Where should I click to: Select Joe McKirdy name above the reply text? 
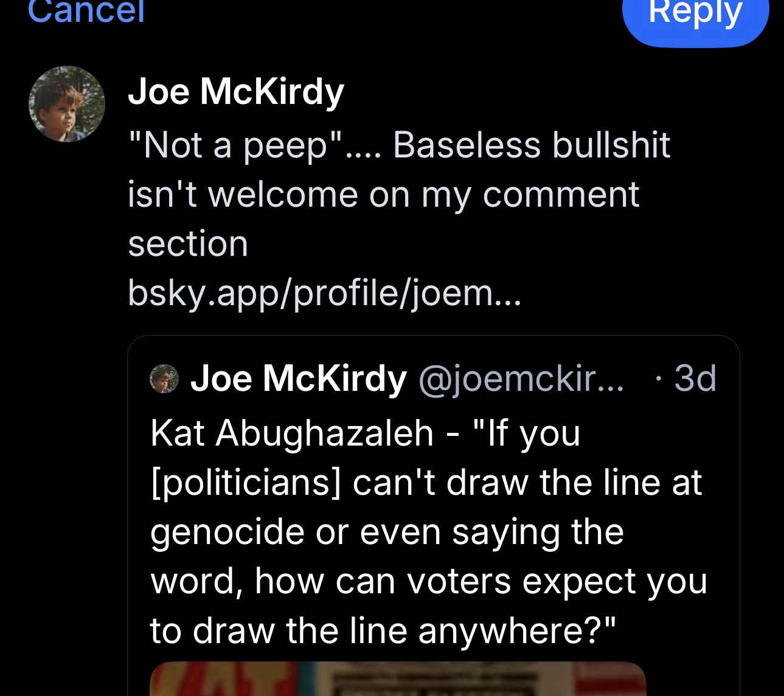(x=235, y=92)
